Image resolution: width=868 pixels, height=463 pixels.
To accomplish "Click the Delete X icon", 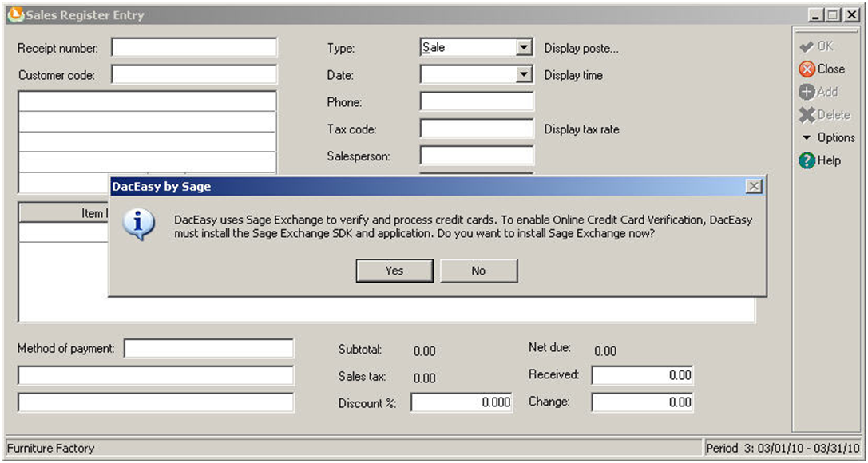I will point(807,115).
